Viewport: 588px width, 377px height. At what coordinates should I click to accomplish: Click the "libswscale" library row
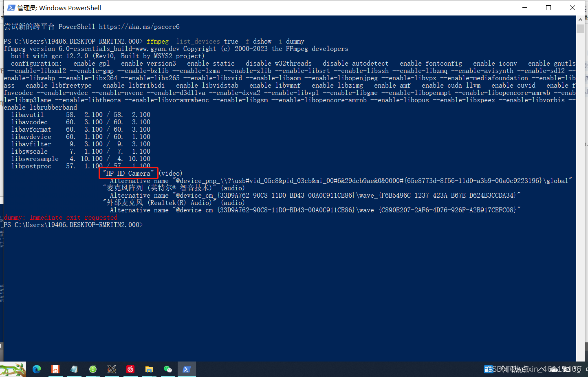click(81, 152)
